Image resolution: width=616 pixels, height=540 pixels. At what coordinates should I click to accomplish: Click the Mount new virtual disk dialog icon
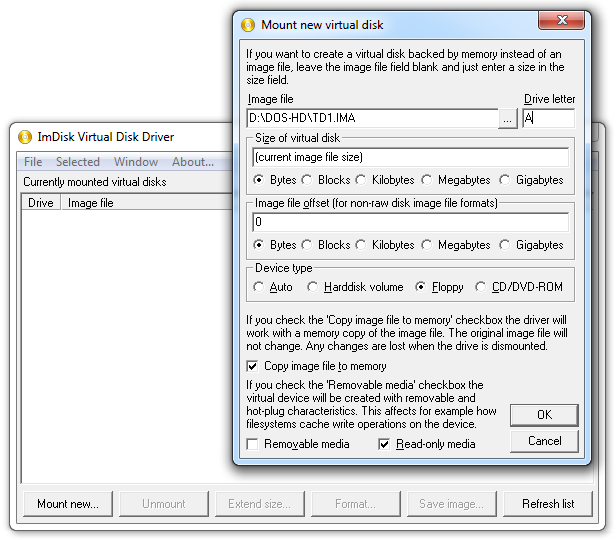pos(248,24)
